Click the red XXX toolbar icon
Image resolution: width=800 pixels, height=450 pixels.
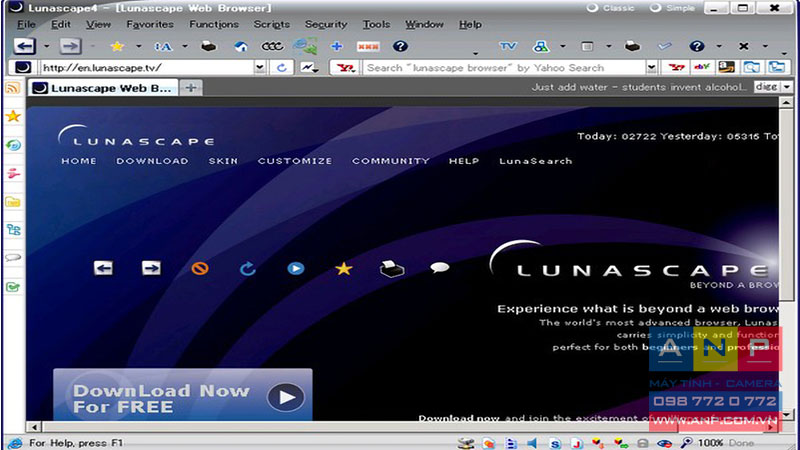click(x=368, y=46)
